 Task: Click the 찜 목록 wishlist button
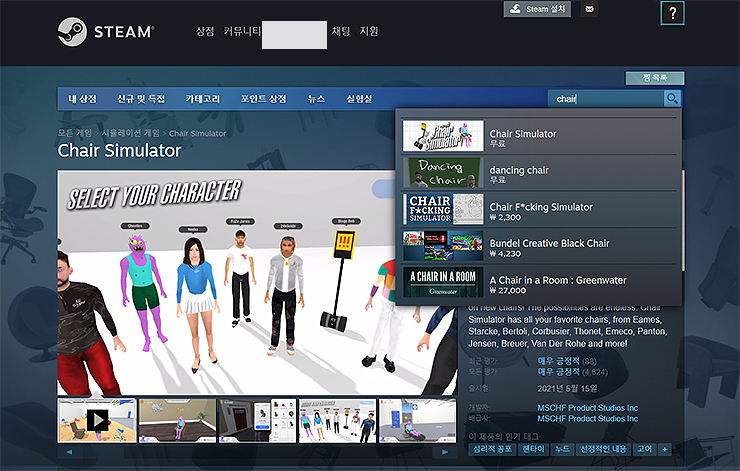655,78
